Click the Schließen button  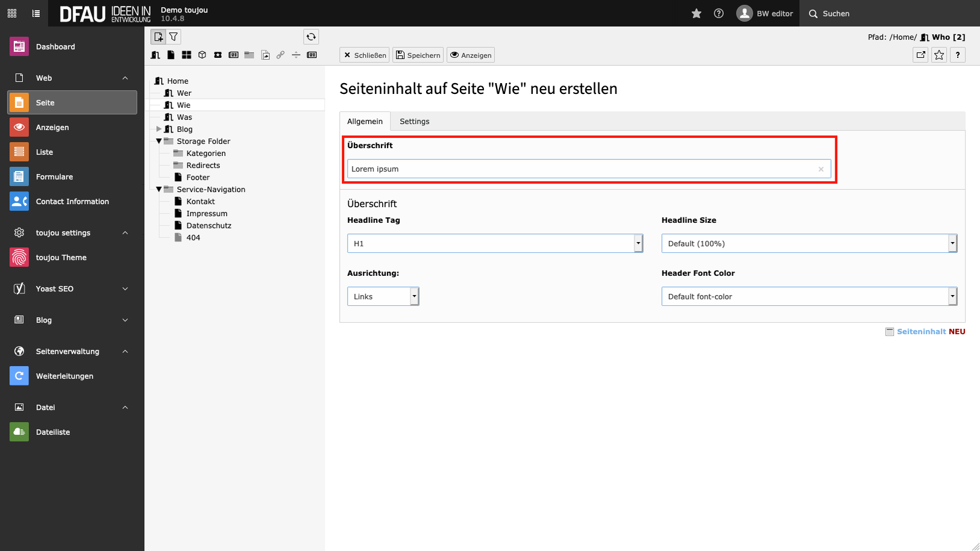[x=365, y=55]
